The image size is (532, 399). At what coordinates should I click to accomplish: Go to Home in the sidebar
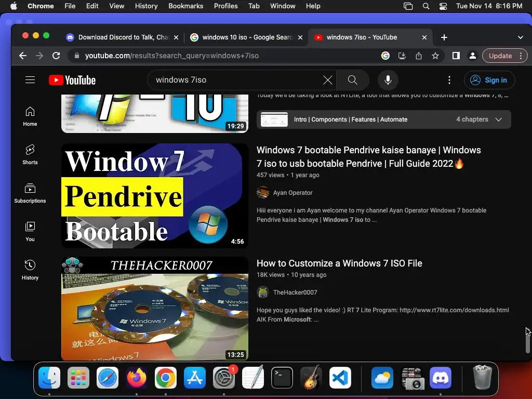(x=30, y=116)
